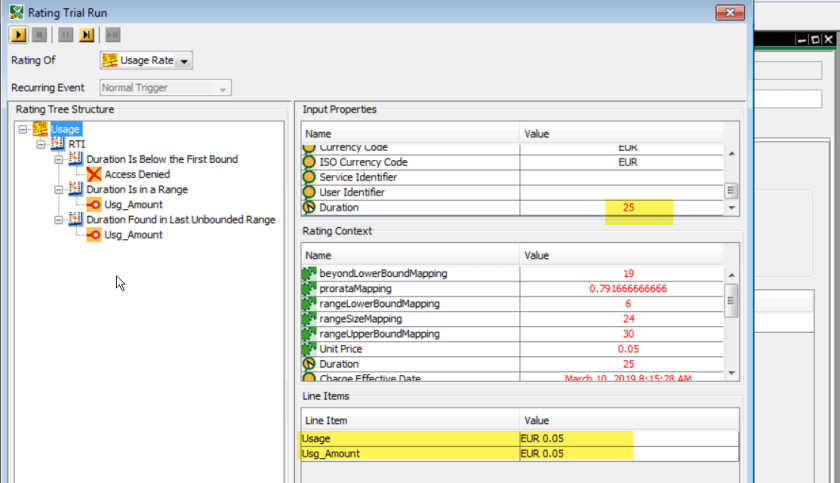840x483 pixels.
Task: Click the Duration clock icon in Input Properties
Action: click(309, 208)
